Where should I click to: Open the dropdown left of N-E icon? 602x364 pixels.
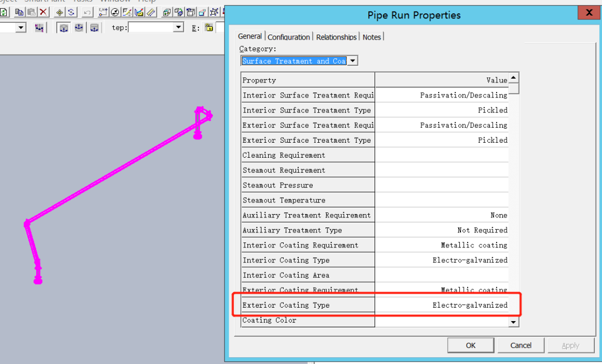pos(22,28)
